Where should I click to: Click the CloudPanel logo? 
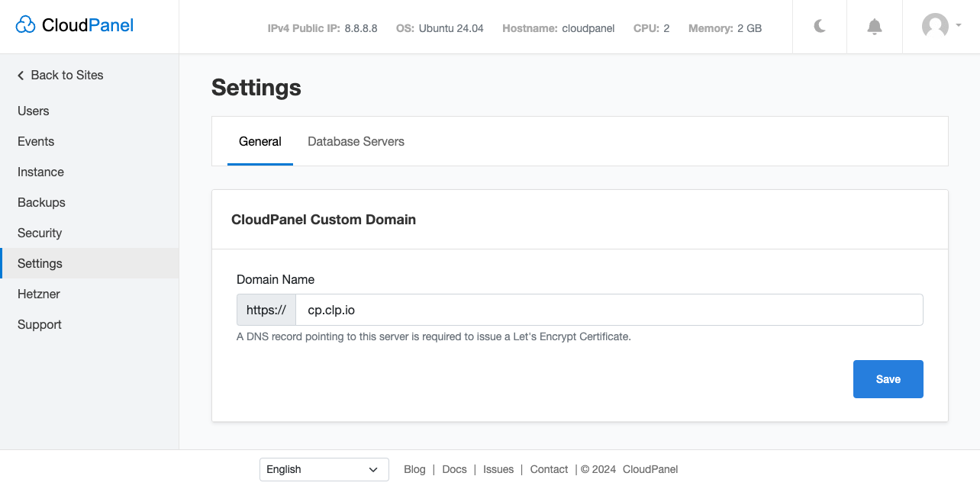click(73, 24)
